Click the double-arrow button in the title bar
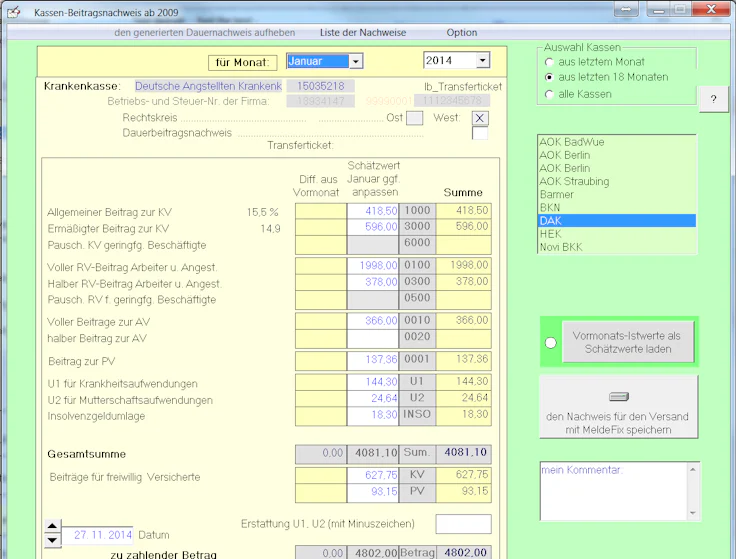This screenshot has width=736, height=559. point(626,9)
